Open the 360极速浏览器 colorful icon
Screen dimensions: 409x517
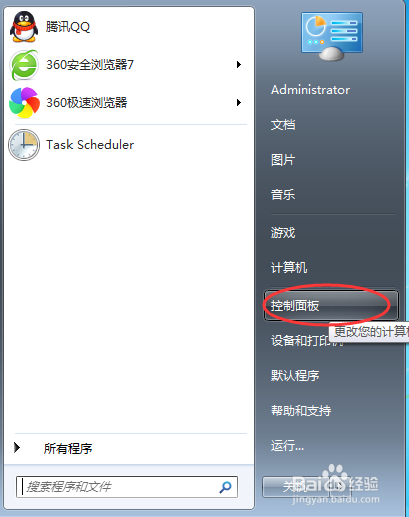tap(24, 103)
